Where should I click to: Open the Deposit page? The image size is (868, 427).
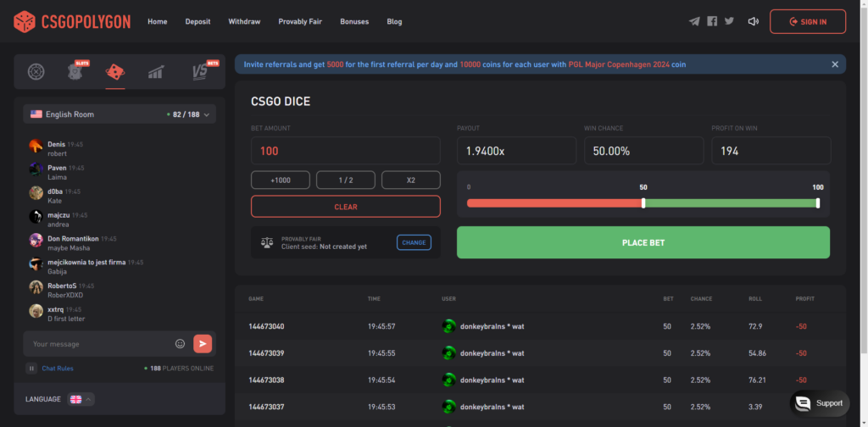pyautogui.click(x=198, y=21)
